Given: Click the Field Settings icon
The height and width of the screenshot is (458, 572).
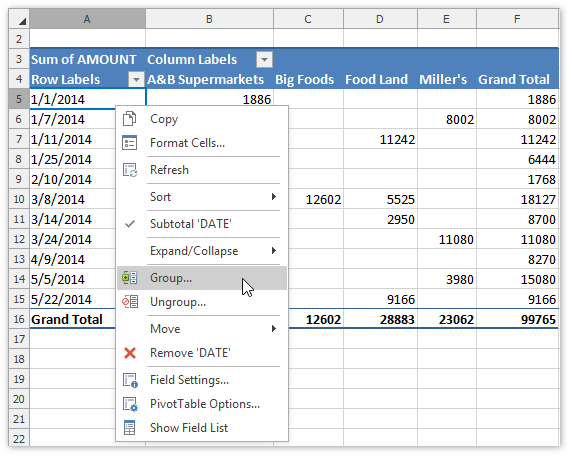Looking at the screenshot, I should 130,380.
